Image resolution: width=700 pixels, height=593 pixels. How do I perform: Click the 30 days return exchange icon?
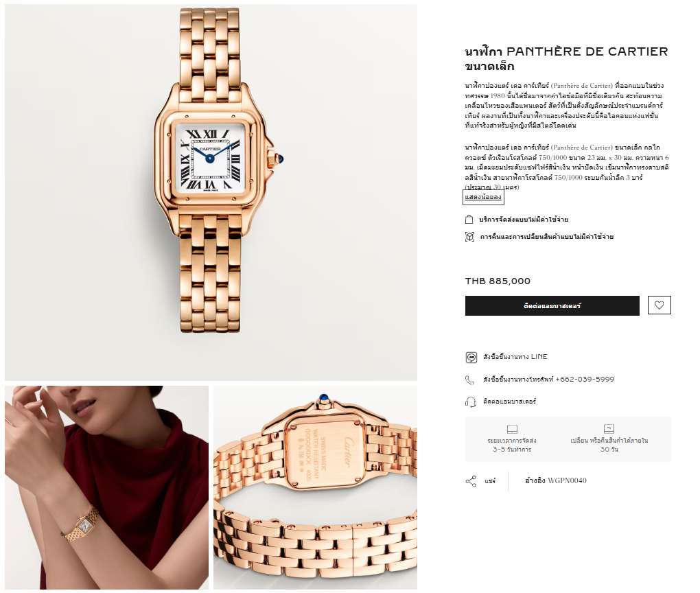coord(609,429)
